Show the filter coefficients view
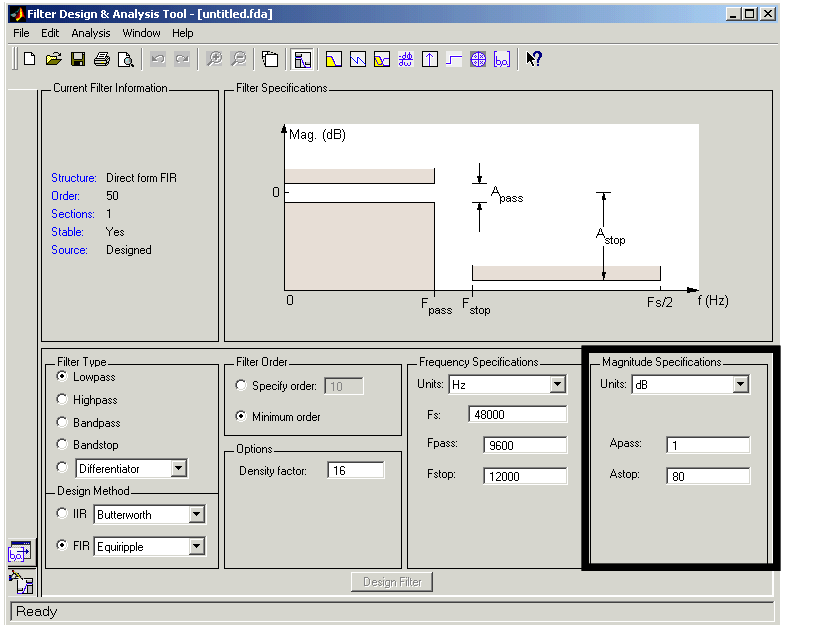This screenshot has width=814, height=625. pos(502,59)
